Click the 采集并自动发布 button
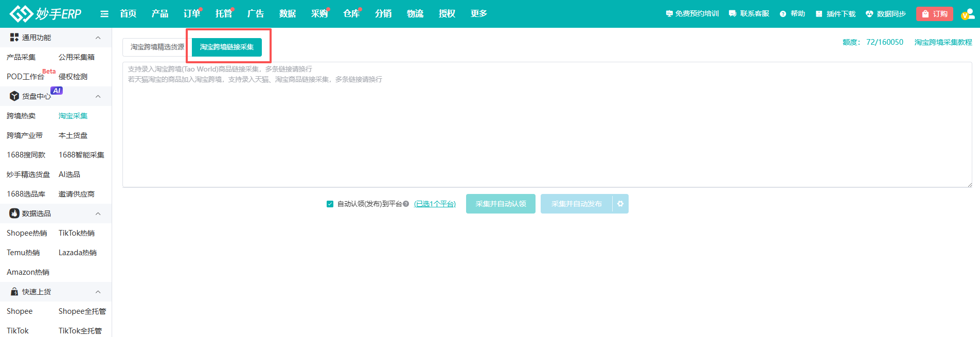Viewport: 980px width, 337px height. tap(576, 204)
